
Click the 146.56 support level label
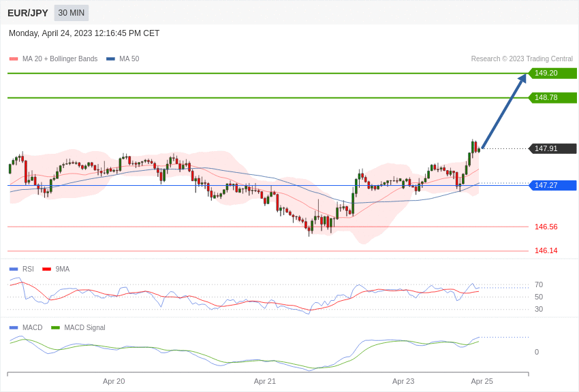[x=546, y=227]
